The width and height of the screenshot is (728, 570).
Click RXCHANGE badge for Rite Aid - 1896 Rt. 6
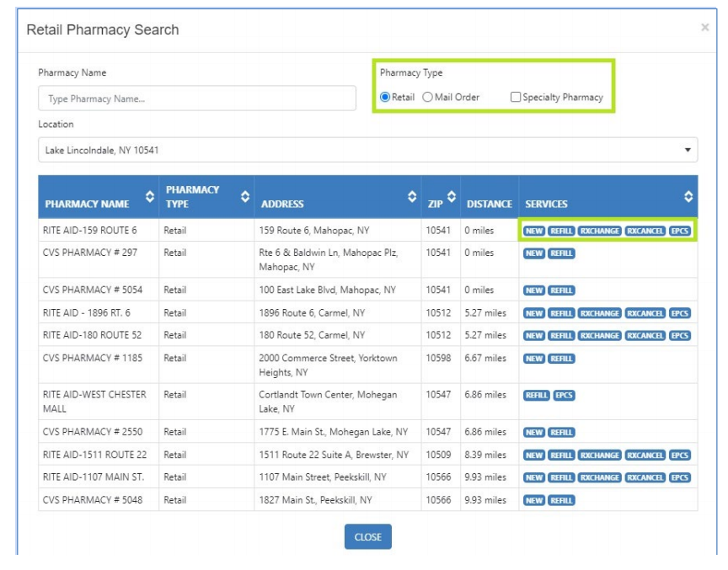600,313
